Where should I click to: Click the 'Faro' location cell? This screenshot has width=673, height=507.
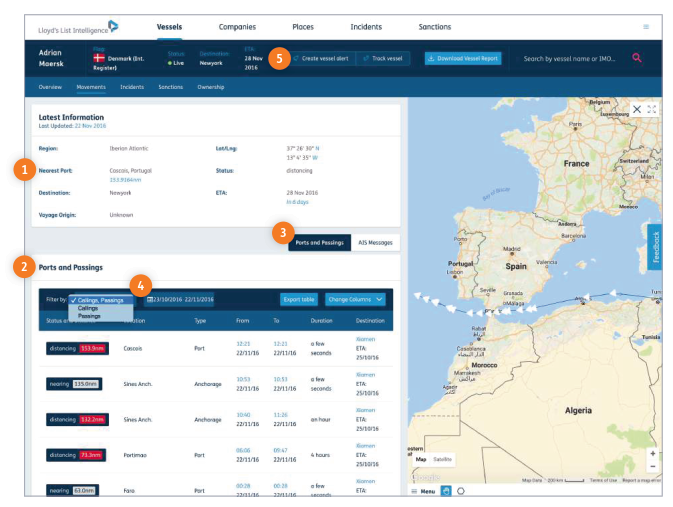129,491
